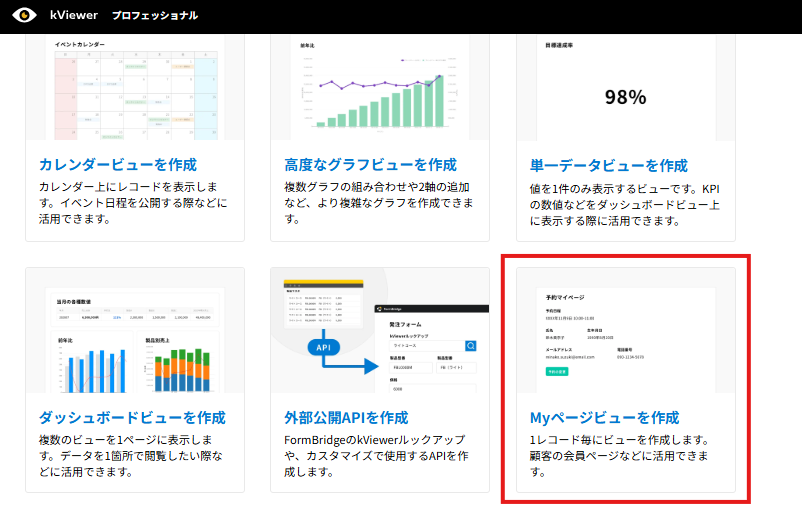
Task: Click the magnifier lookup icon in FormBridge preview
Action: 470,347
